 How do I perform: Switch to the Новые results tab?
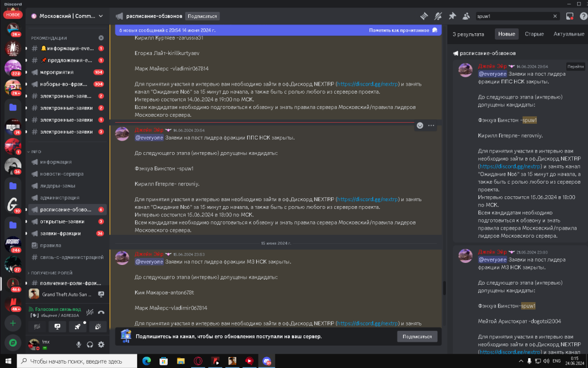pos(507,34)
